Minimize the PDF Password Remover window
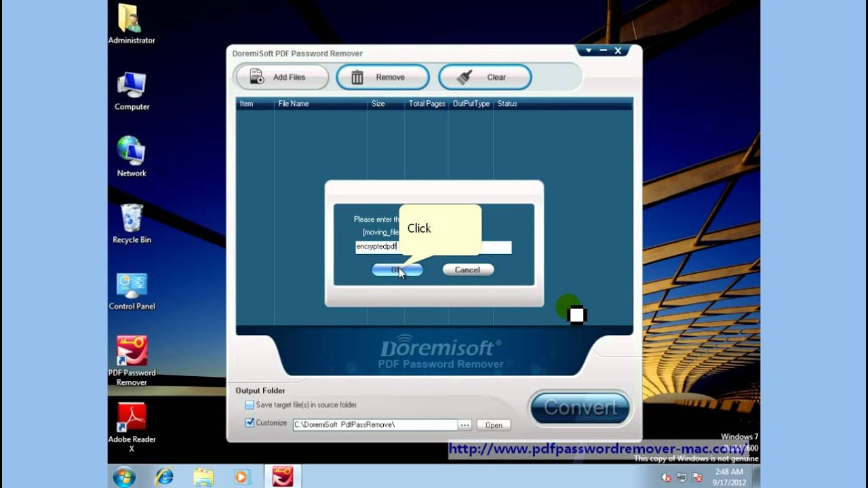This screenshot has width=868, height=488. coord(603,51)
